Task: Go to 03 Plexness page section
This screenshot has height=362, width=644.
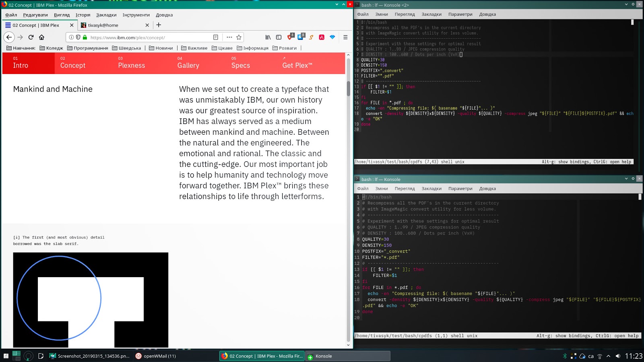Action: click(x=132, y=63)
